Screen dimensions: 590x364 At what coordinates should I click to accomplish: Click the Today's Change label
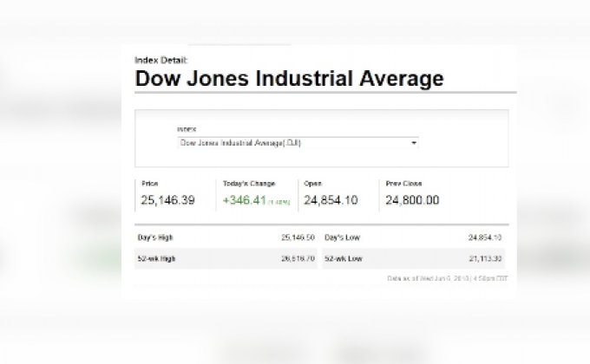click(247, 184)
